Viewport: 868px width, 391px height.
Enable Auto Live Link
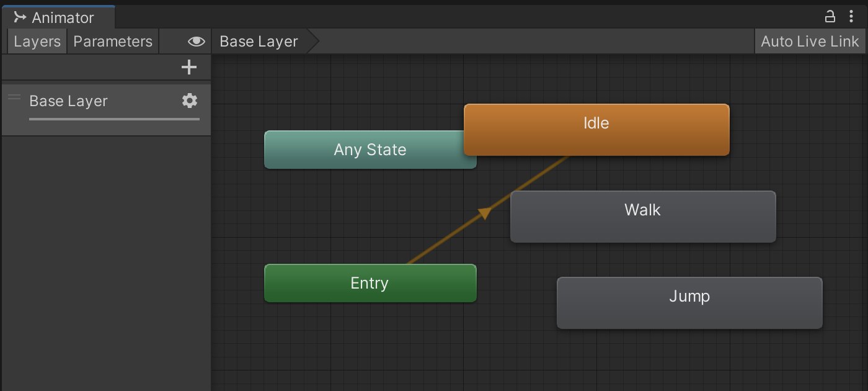click(x=810, y=42)
